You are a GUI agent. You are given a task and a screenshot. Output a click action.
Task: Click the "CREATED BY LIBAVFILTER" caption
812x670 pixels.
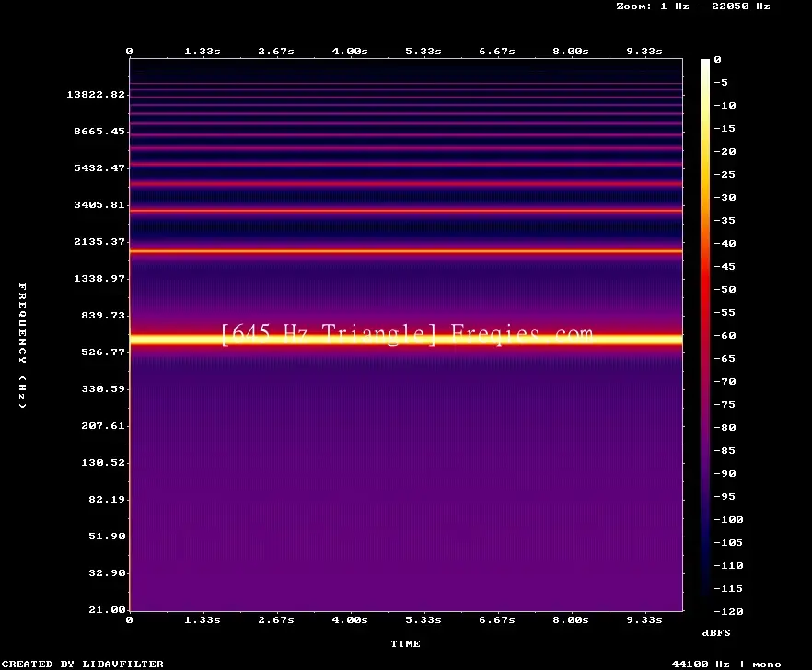point(83,664)
